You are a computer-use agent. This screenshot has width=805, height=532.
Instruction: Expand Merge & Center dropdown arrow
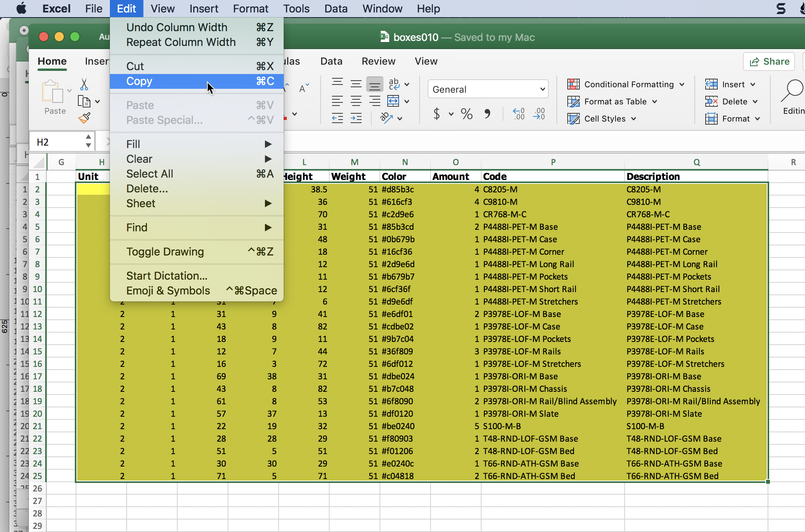407,102
